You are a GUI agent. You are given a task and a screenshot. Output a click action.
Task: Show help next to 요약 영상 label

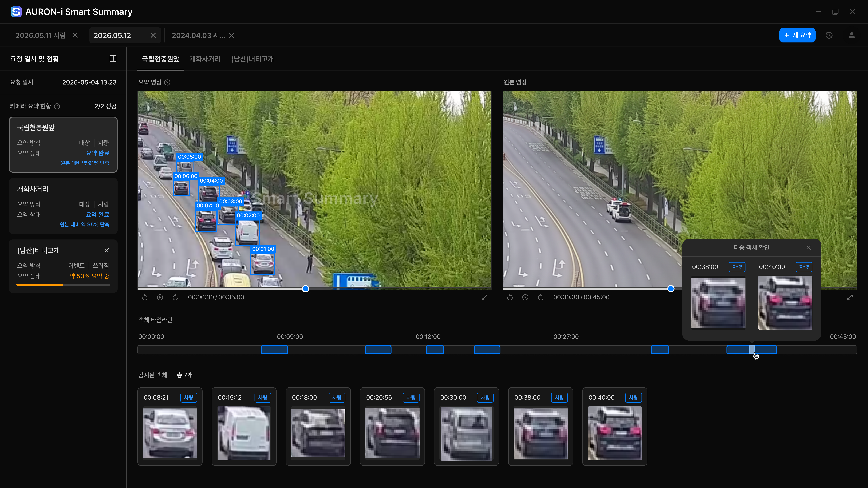point(167,82)
